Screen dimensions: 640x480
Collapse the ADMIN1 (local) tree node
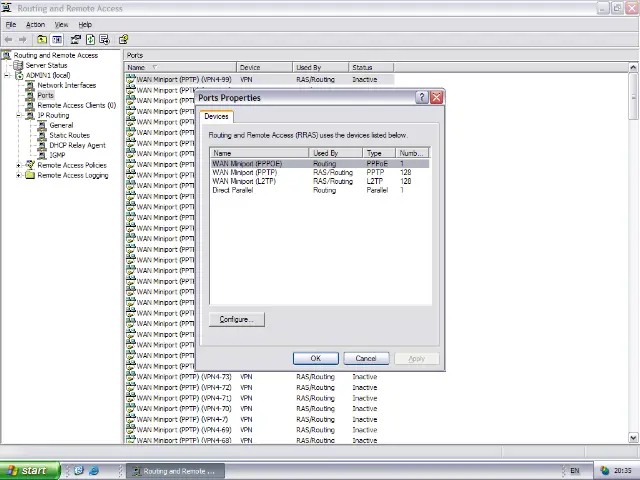[7, 76]
